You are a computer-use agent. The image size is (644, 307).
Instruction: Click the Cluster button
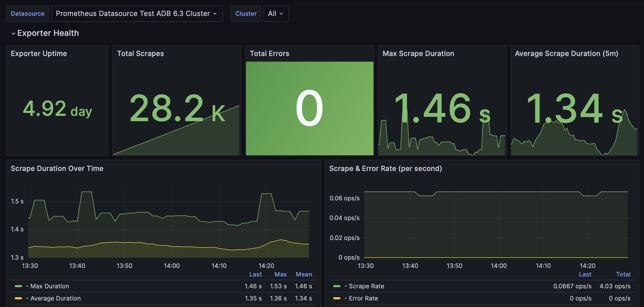(x=246, y=14)
